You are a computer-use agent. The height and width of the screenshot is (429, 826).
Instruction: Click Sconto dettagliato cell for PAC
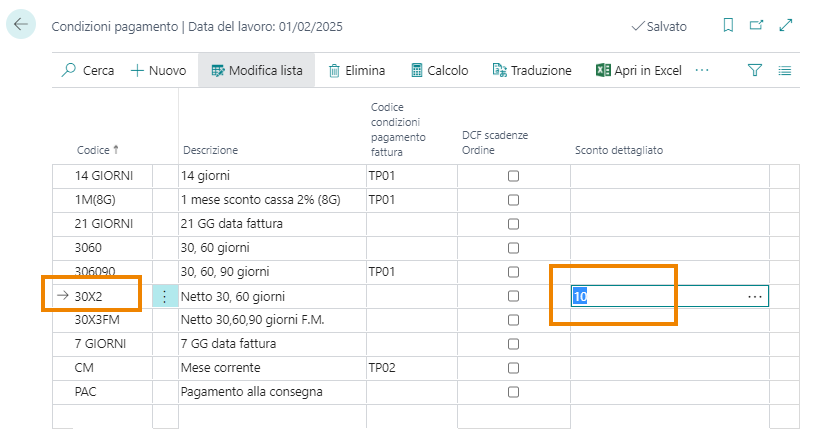(670, 392)
